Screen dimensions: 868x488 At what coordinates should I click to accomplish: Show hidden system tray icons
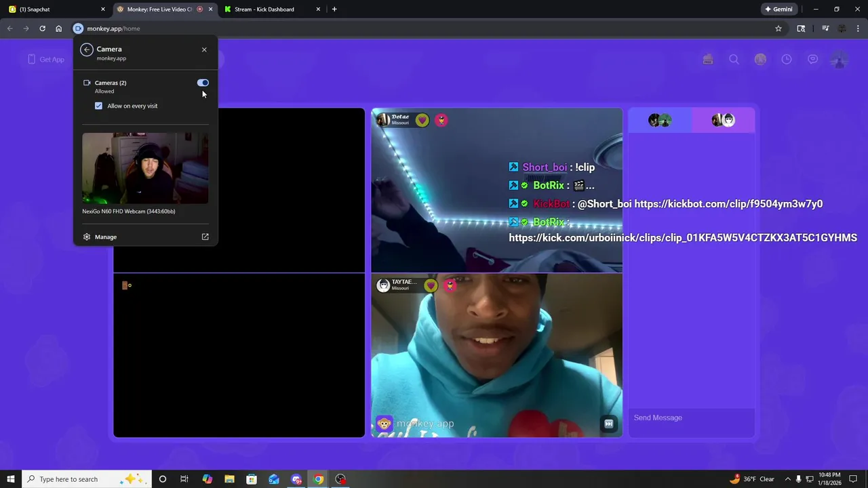[x=787, y=479]
